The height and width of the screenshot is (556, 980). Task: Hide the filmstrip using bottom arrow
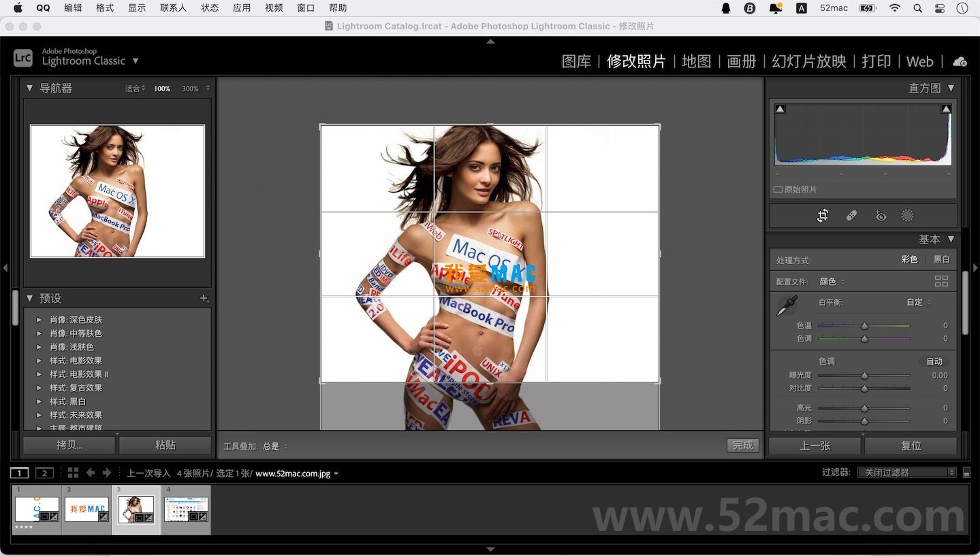[490, 549]
